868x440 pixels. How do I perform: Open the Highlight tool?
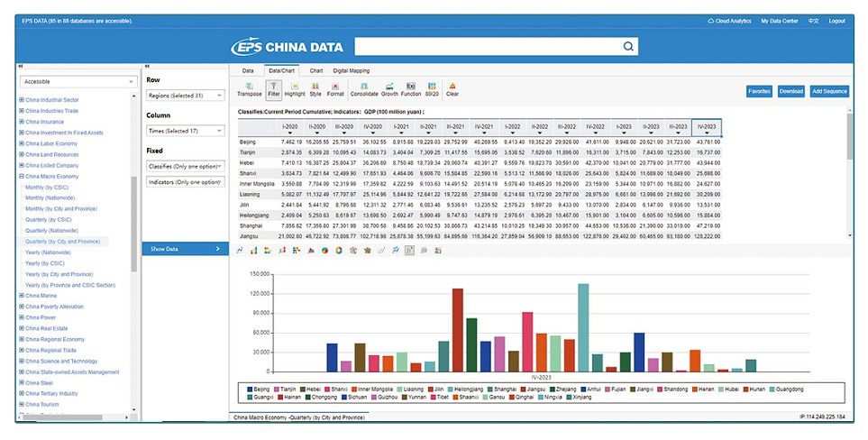pos(295,89)
